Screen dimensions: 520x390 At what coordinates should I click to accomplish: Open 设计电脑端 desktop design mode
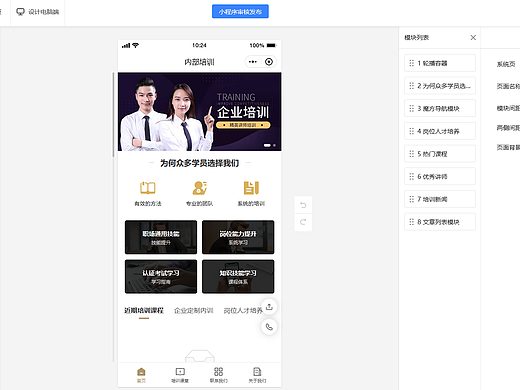click(38, 12)
